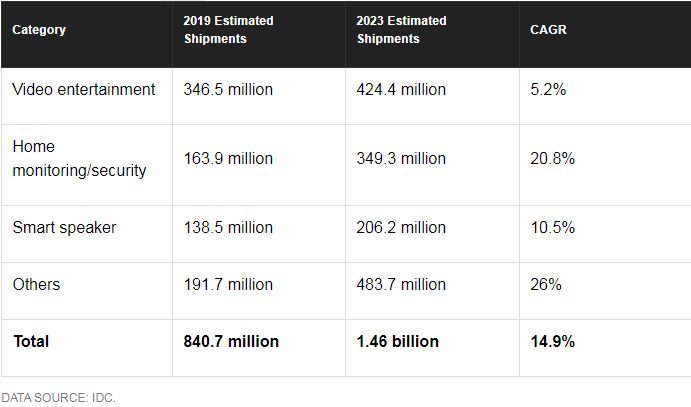Click the Home monitoring/security row label
691x407 pixels.
tap(79, 159)
